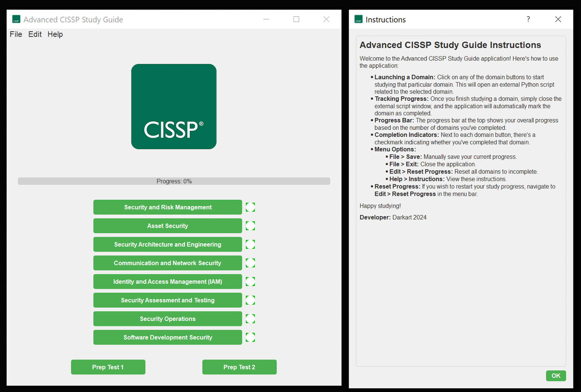This screenshot has height=392, width=581.
Task: Click the 'Launching a Domain:' bullet text
Action: 405,77
